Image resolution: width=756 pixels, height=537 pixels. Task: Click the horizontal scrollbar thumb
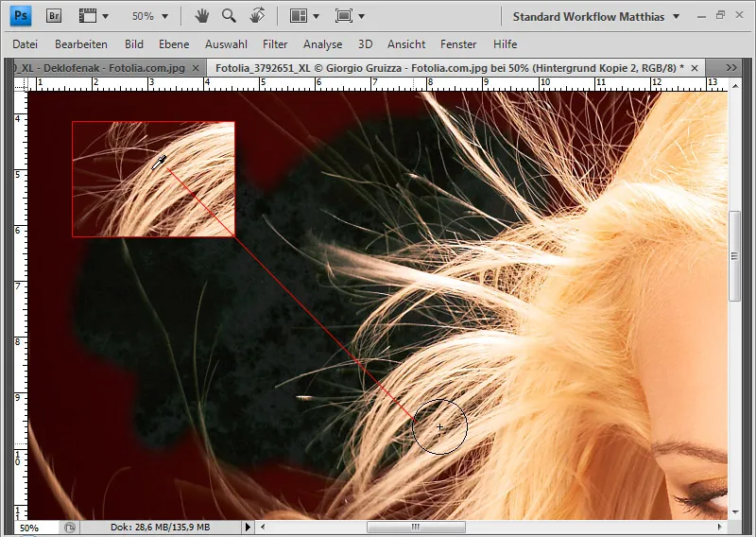click(x=416, y=527)
